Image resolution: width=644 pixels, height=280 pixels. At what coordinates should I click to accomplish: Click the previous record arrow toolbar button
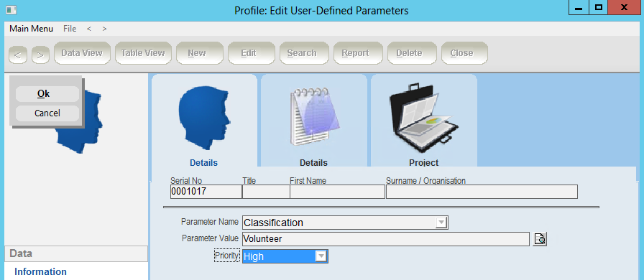tap(18, 55)
